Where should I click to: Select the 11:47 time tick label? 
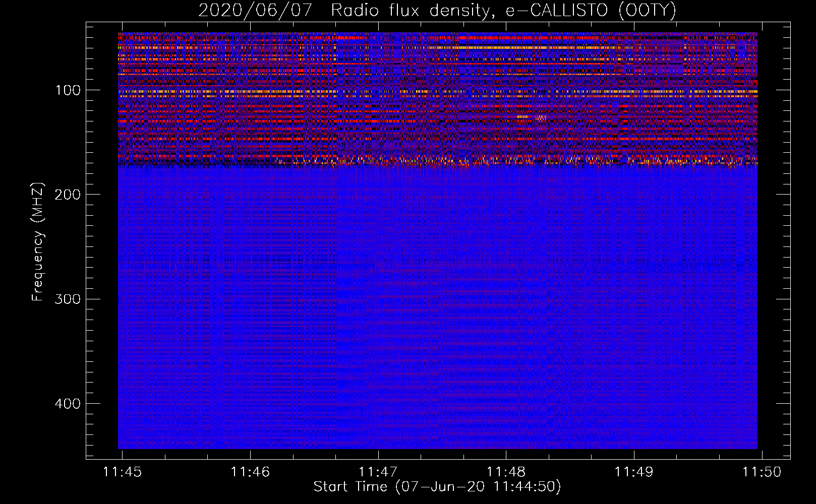[x=378, y=472]
